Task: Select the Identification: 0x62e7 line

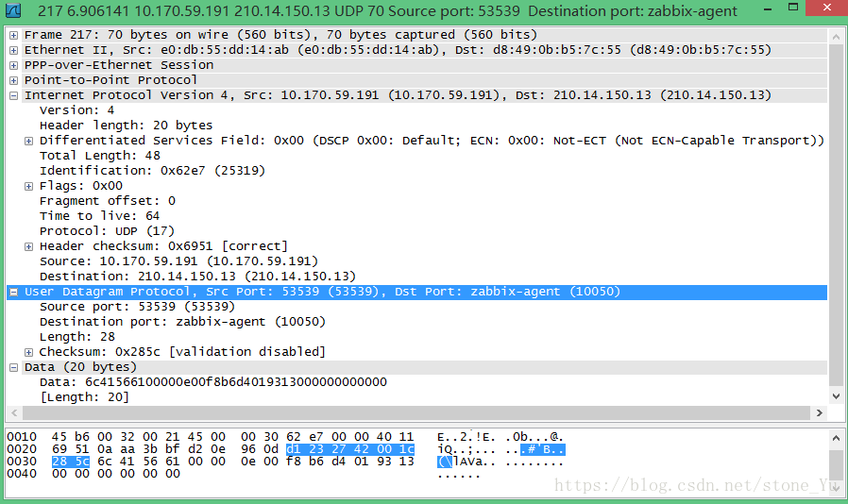Action: 151,171
